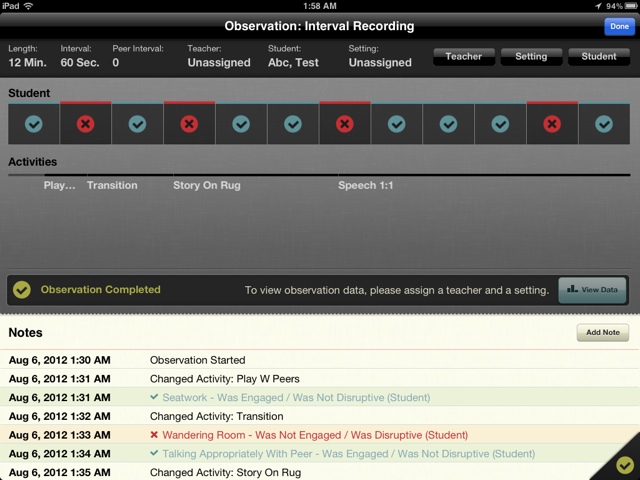Image resolution: width=640 pixels, height=480 pixels.
Task: Select the Changed Activity: Story On Rug note
Action: coord(320,472)
